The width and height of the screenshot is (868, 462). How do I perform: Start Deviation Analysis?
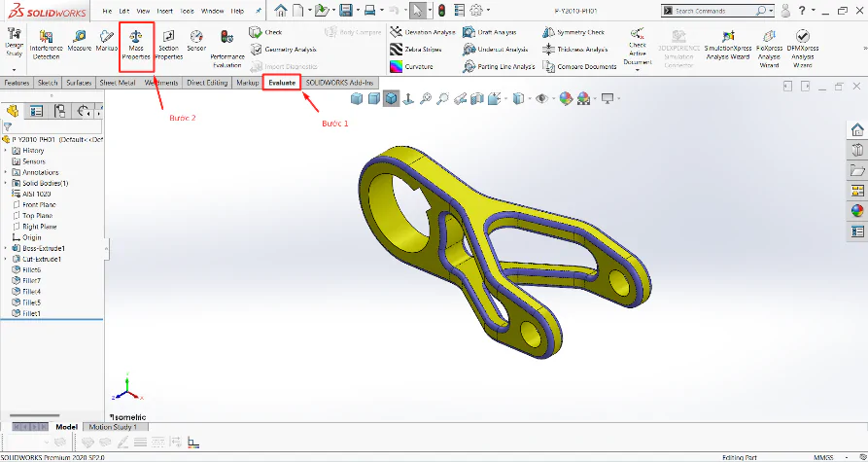(x=423, y=32)
